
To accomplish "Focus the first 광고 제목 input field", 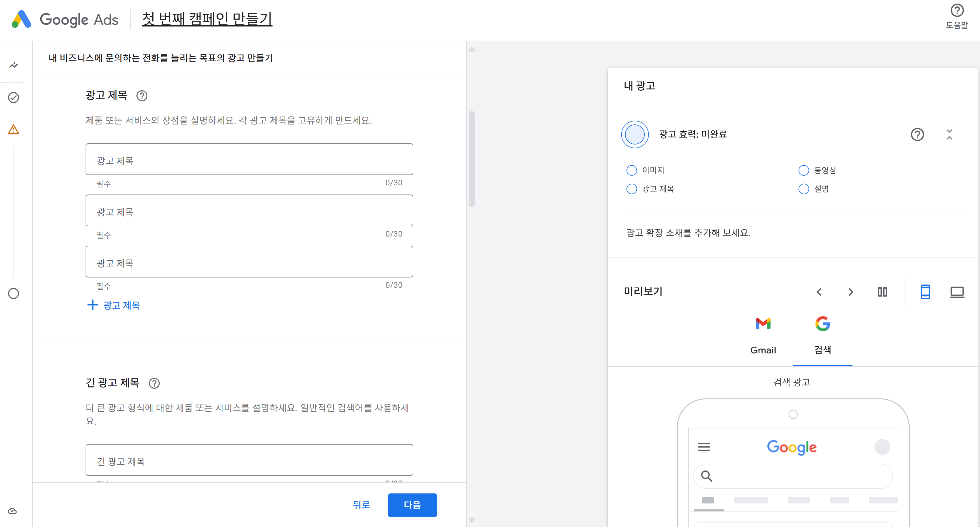I will coord(249,159).
